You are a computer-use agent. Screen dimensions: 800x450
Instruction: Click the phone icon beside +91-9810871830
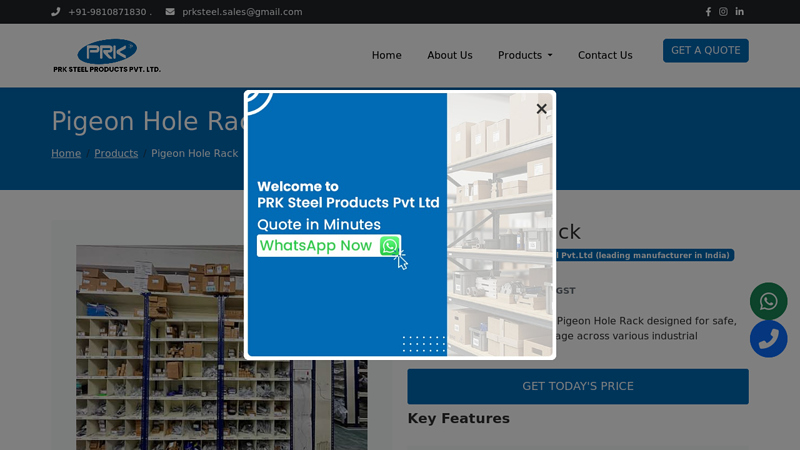pos(56,12)
